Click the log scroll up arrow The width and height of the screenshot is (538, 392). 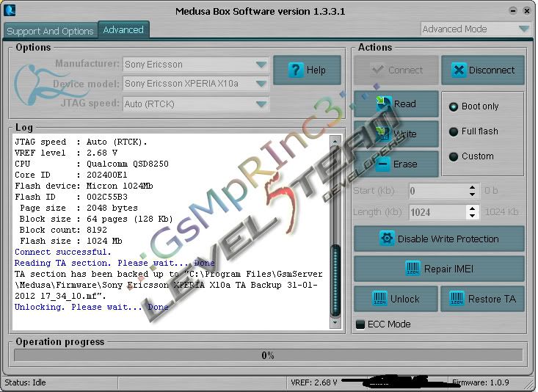click(335, 141)
